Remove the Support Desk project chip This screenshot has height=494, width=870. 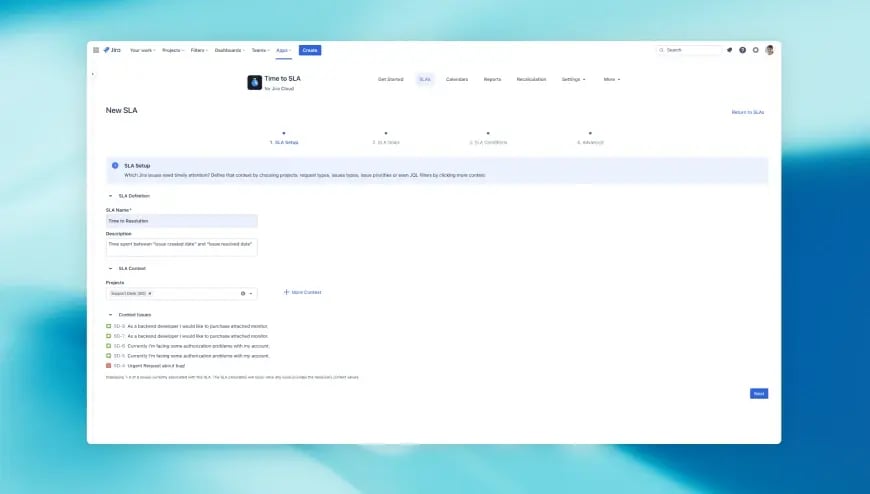pos(150,294)
